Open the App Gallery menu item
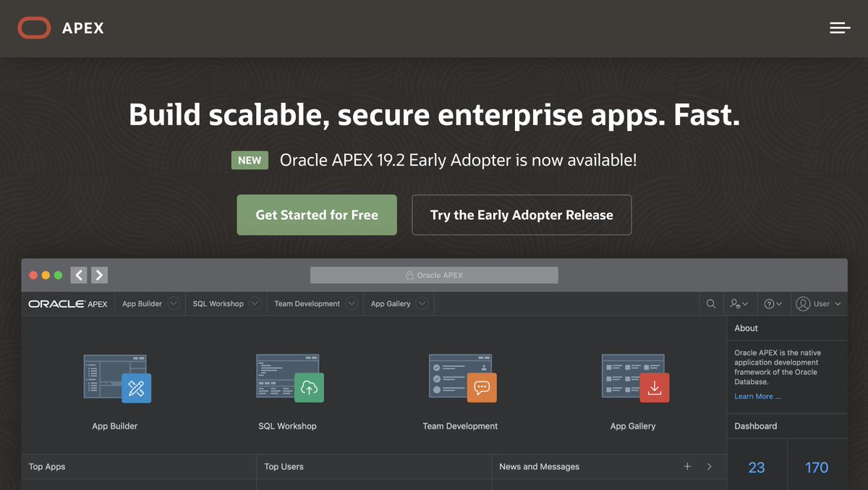Image resolution: width=868 pixels, height=490 pixels. click(x=391, y=304)
